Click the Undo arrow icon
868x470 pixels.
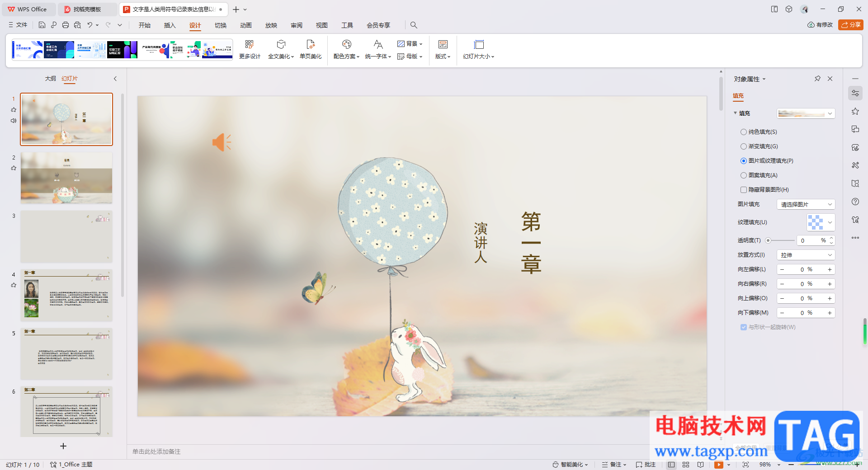[x=90, y=25]
